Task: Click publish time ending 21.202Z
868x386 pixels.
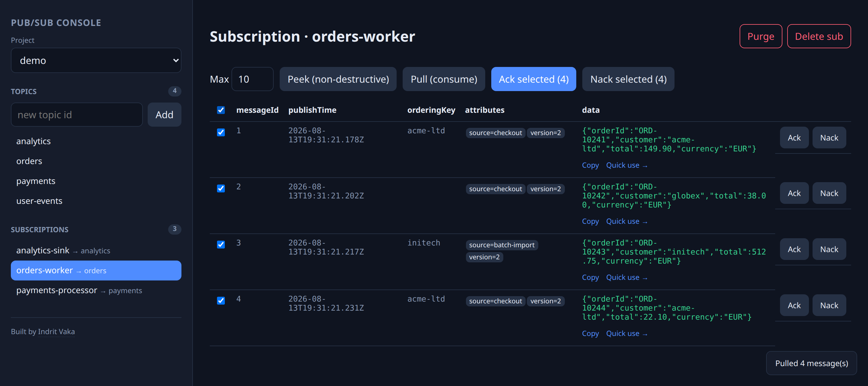Action: coord(326,191)
